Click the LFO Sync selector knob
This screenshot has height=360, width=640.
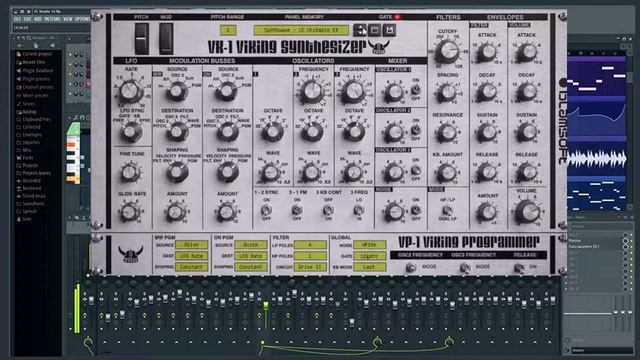click(x=131, y=132)
